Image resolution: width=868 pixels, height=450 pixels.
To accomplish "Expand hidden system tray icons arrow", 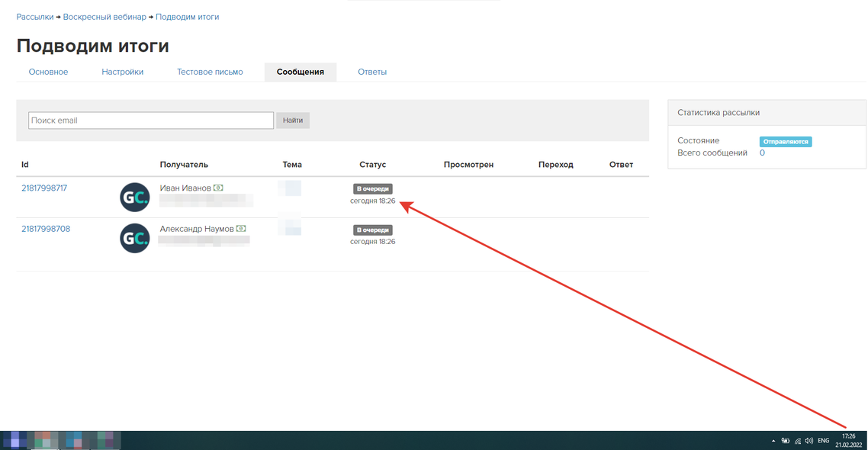I will tap(773, 441).
